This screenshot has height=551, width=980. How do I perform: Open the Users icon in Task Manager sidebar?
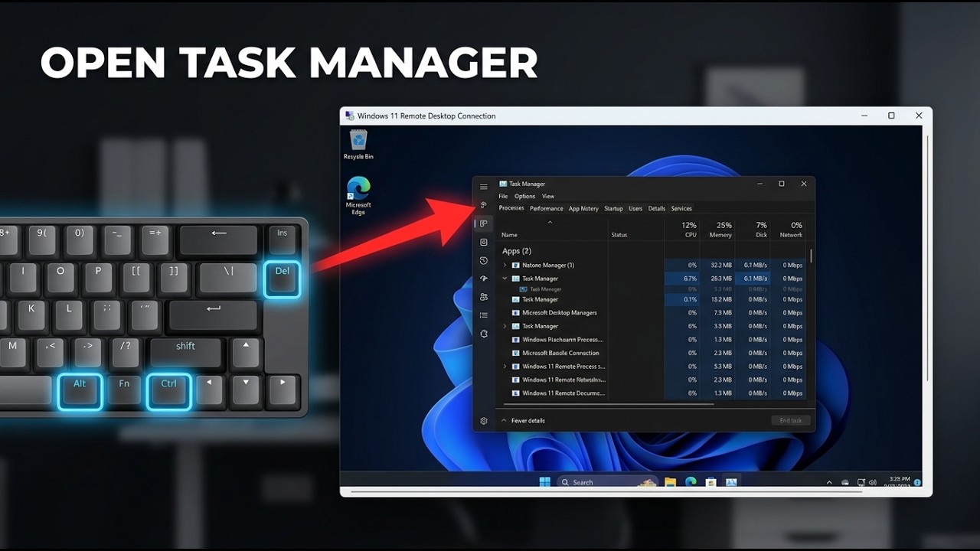click(x=483, y=297)
